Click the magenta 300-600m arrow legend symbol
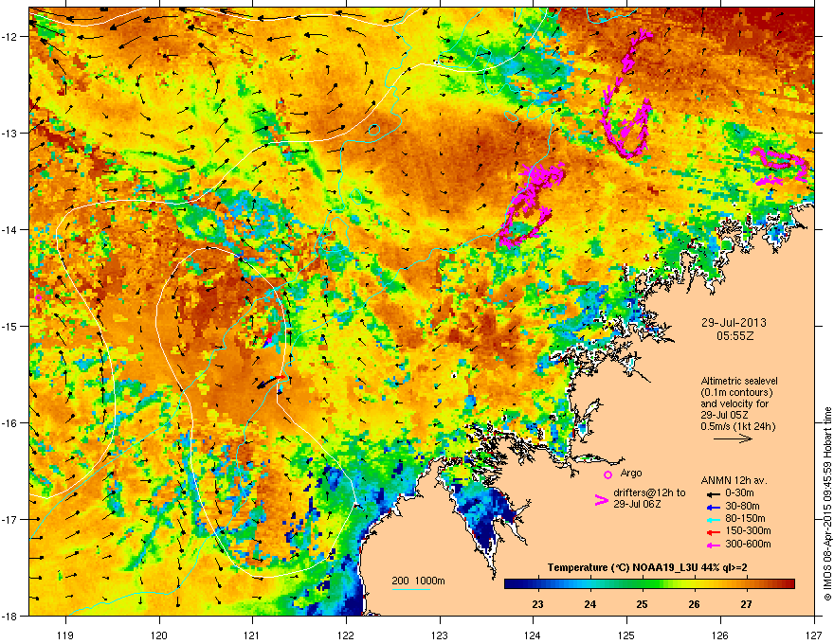 pyautogui.click(x=714, y=545)
